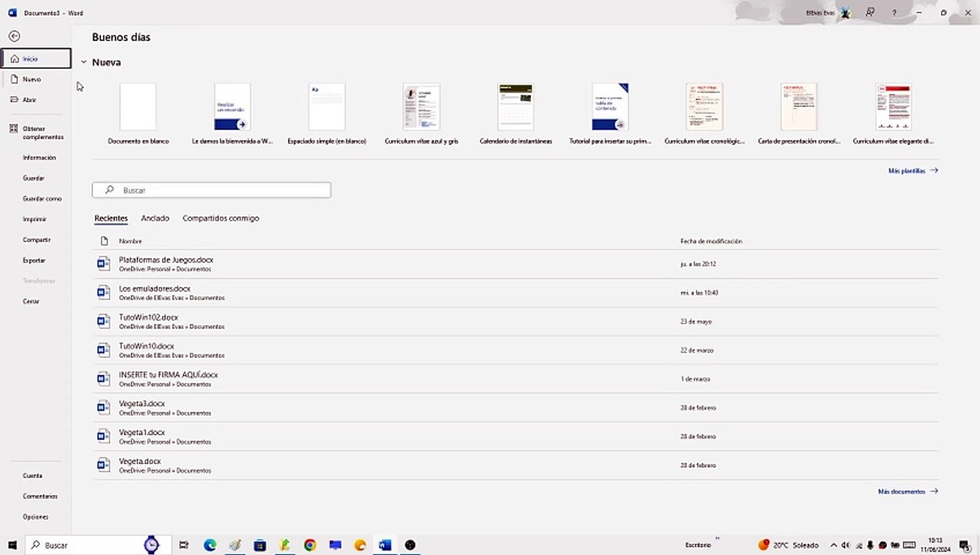Open Comentarios in the sidebar
This screenshot has width=980, height=555.
pos(40,496)
